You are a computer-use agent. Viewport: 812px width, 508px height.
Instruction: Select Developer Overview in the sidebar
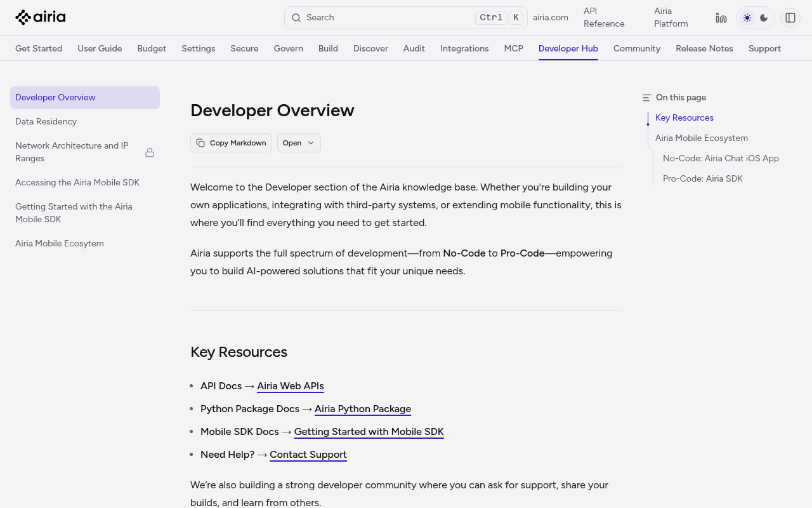(85, 98)
